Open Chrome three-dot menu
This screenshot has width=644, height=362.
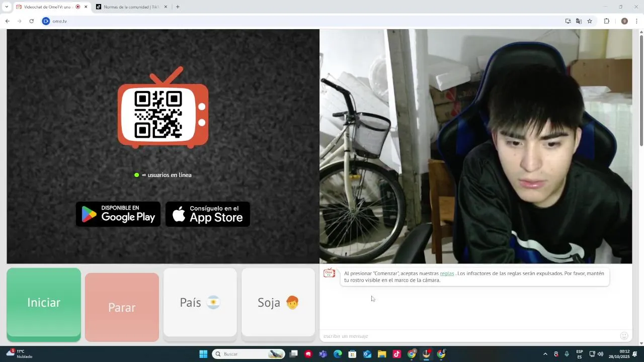click(x=637, y=21)
